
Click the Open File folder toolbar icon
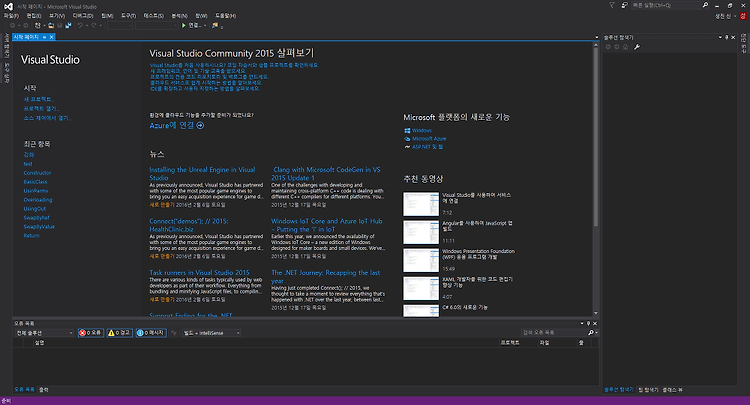51,25
